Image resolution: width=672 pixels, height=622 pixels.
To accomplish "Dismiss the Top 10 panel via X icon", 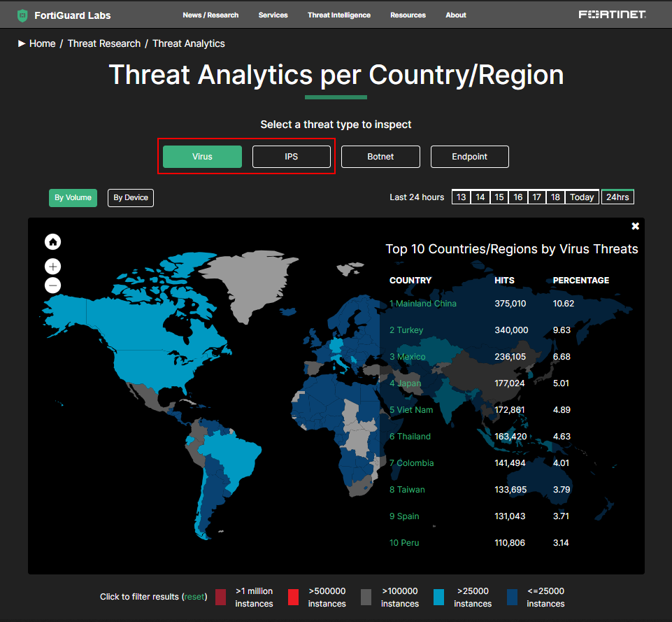I will point(635,226).
